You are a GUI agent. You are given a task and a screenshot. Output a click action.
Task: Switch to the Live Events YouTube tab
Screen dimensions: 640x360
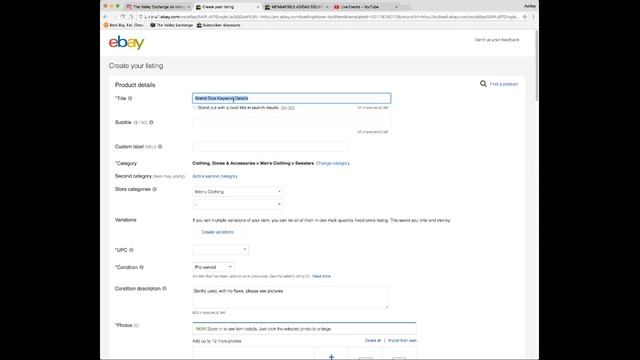click(x=364, y=7)
